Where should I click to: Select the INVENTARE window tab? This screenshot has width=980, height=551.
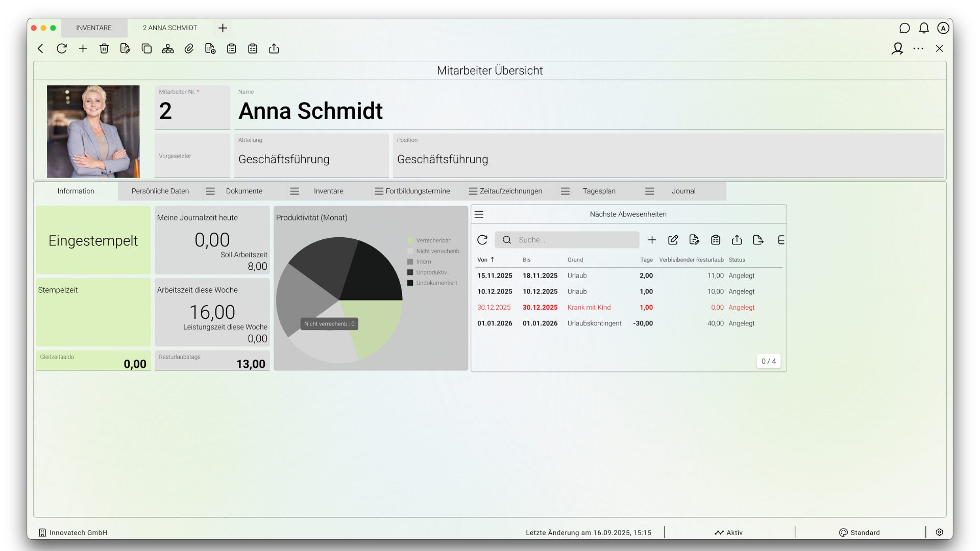coord(94,28)
